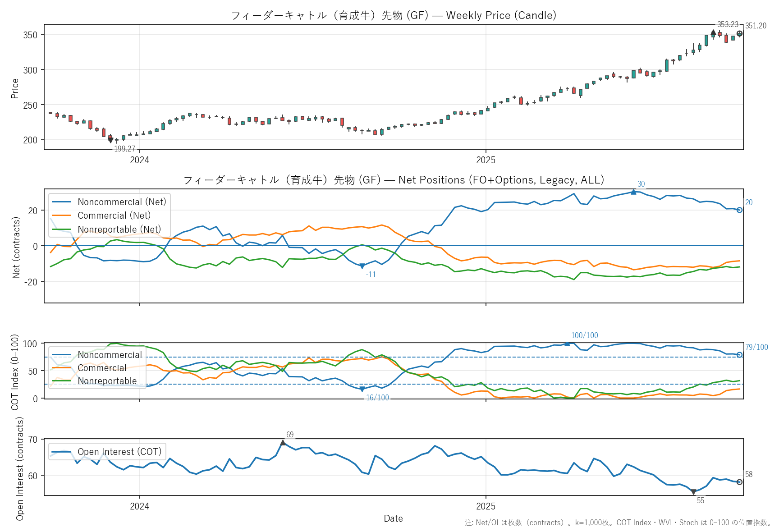The height and width of the screenshot is (532, 779).
Task: Select the latest COT Index circle at 79/100
Action: tap(739, 355)
